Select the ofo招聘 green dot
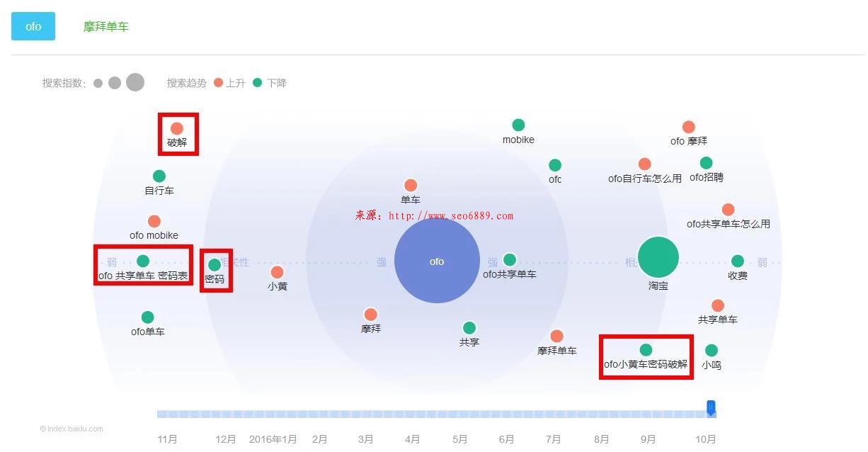 pos(706,163)
